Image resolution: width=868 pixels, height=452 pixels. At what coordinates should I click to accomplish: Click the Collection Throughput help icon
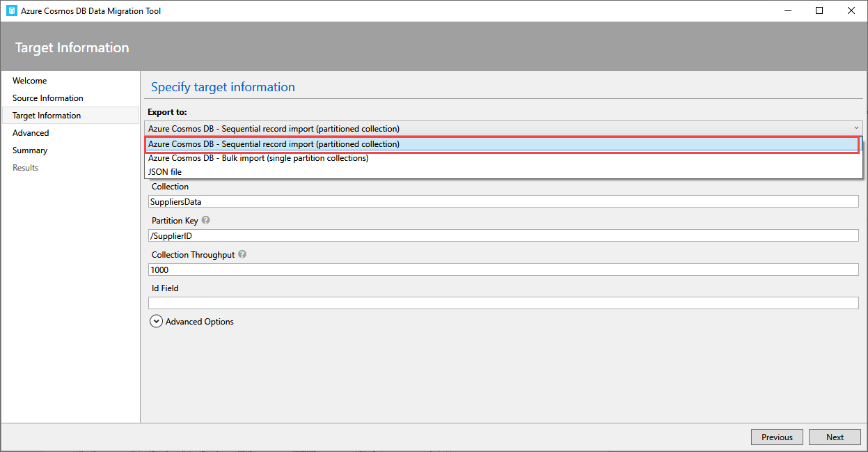(x=242, y=254)
